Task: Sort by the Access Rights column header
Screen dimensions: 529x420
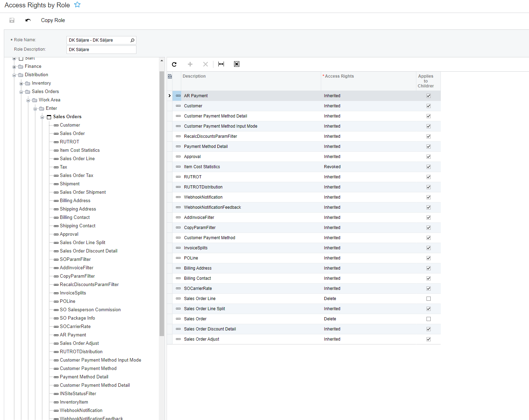Action: (x=339, y=76)
